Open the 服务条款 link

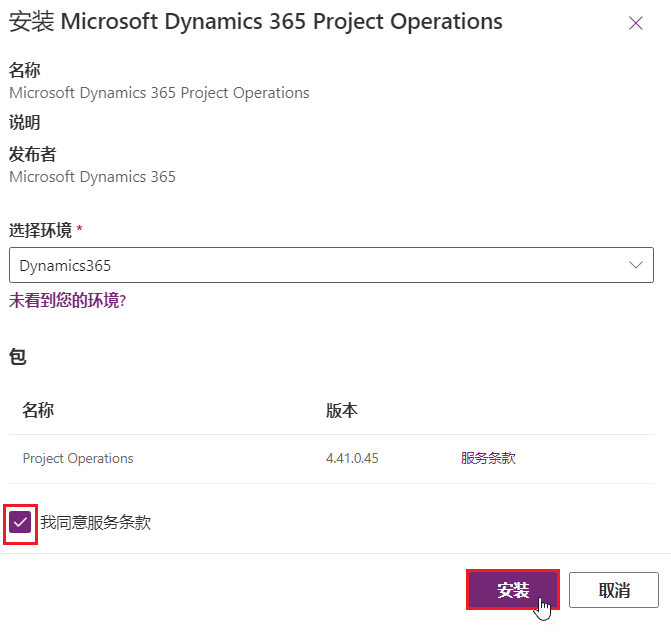[x=488, y=458]
